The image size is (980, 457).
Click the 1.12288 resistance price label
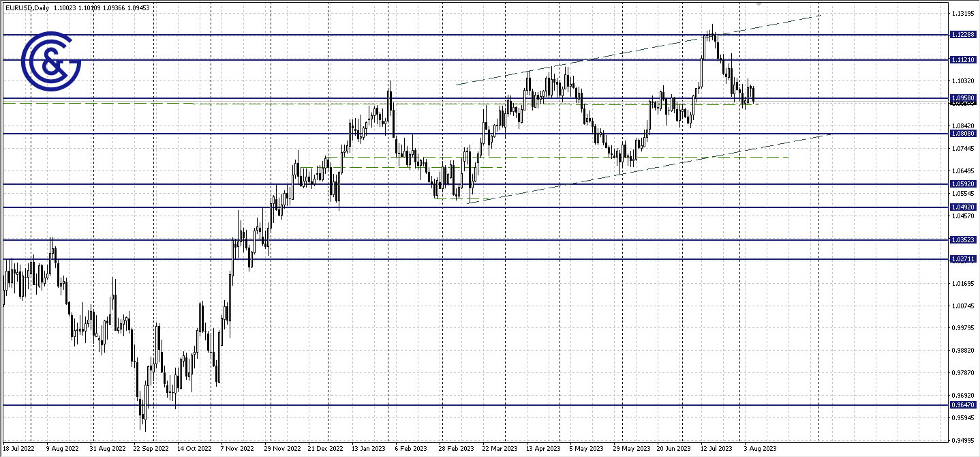962,35
